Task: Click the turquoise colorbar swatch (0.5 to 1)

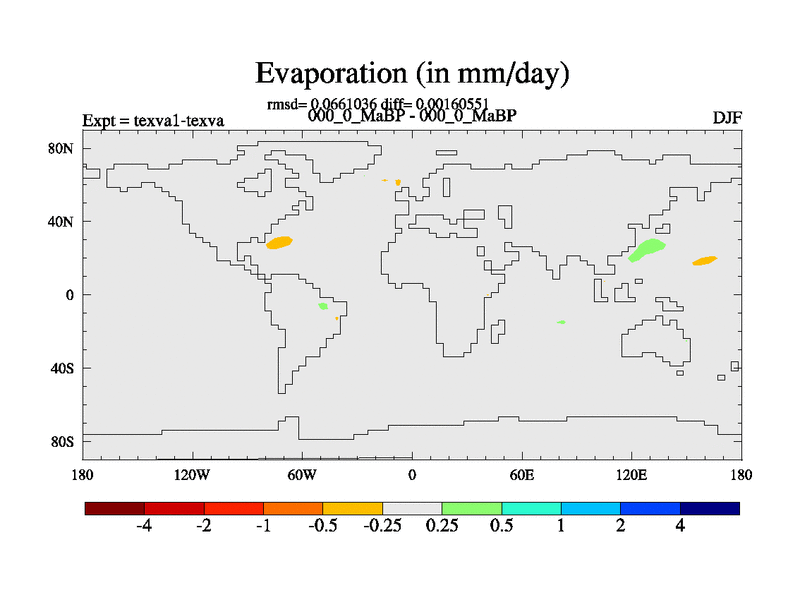Action: pos(531,509)
